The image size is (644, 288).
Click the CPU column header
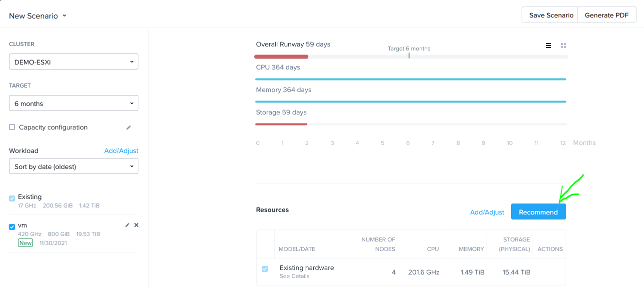(x=433, y=249)
